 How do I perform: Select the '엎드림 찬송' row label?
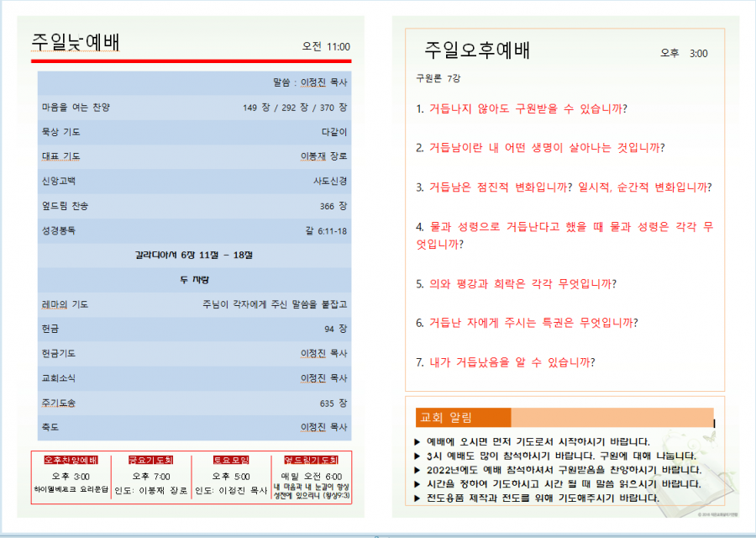point(65,206)
